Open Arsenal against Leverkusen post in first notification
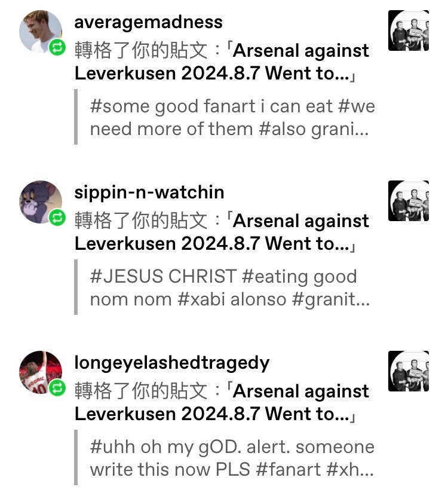Image resolution: width=448 pixels, height=502 pixels. pos(222,62)
